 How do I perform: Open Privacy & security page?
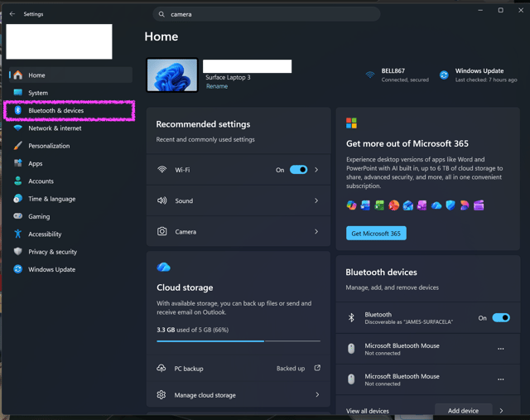tap(70, 252)
